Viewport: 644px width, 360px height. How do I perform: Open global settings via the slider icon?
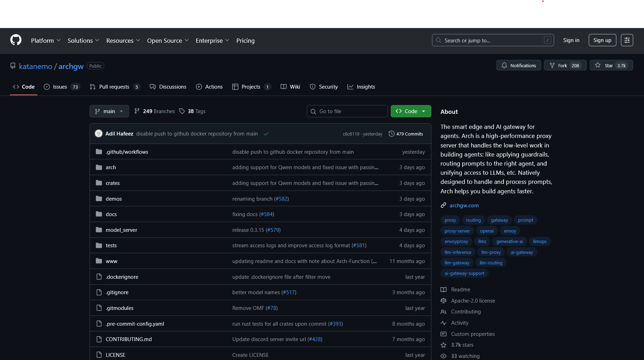[x=627, y=40]
